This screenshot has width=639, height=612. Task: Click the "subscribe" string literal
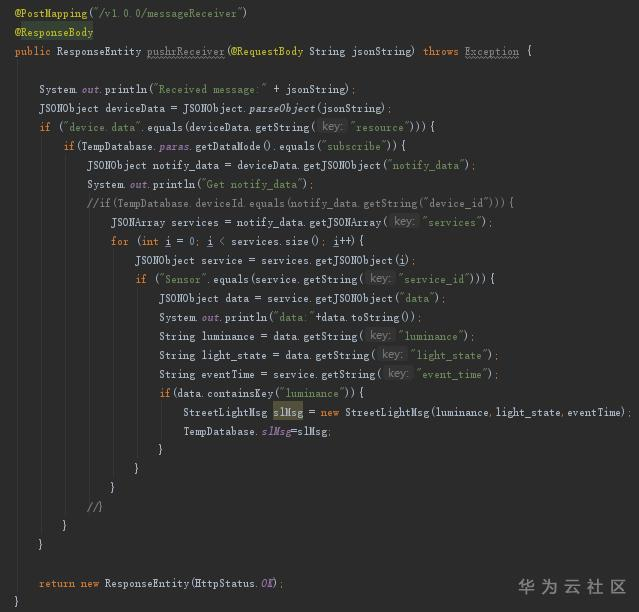tap(354, 146)
